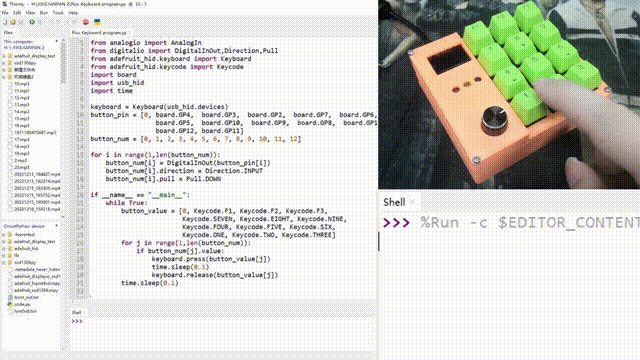The width and height of the screenshot is (640, 360).
Task: Click the New file toolbar icon
Action: (5, 22)
